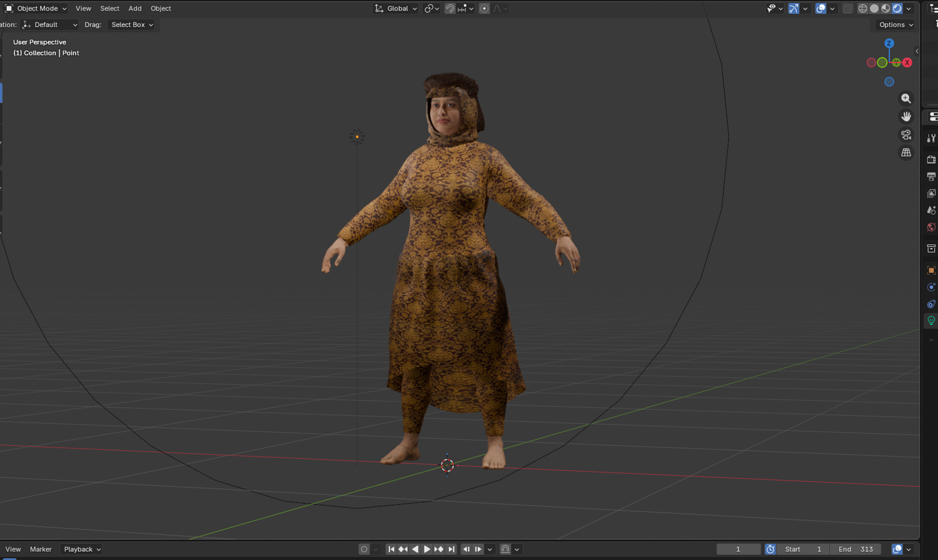Open the timeline Marker menu
The width and height of the screenshot is (938, 560).
click(x=41, y=549)
